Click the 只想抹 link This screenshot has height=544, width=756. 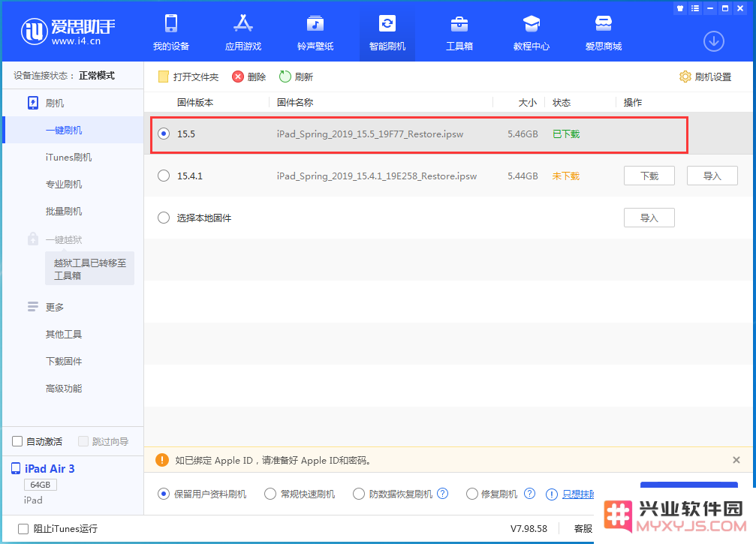tap(578, 494)
